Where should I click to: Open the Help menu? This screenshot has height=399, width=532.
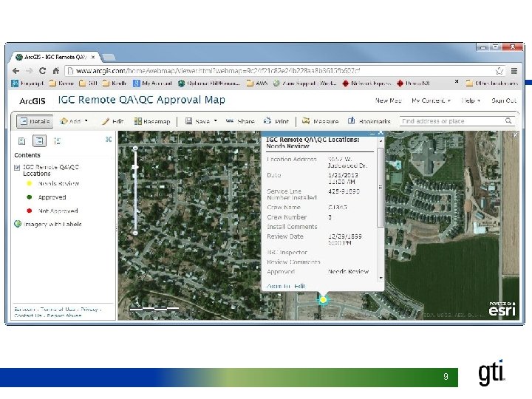click(471, 100)
